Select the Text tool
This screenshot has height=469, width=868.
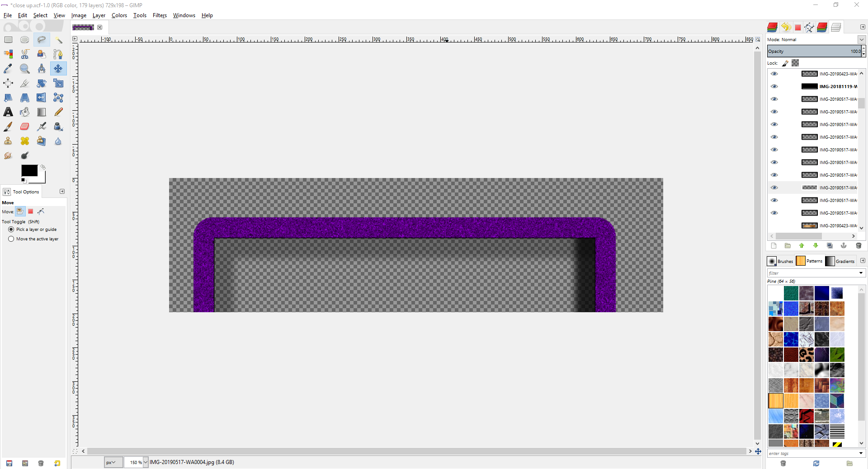[8, 112]
